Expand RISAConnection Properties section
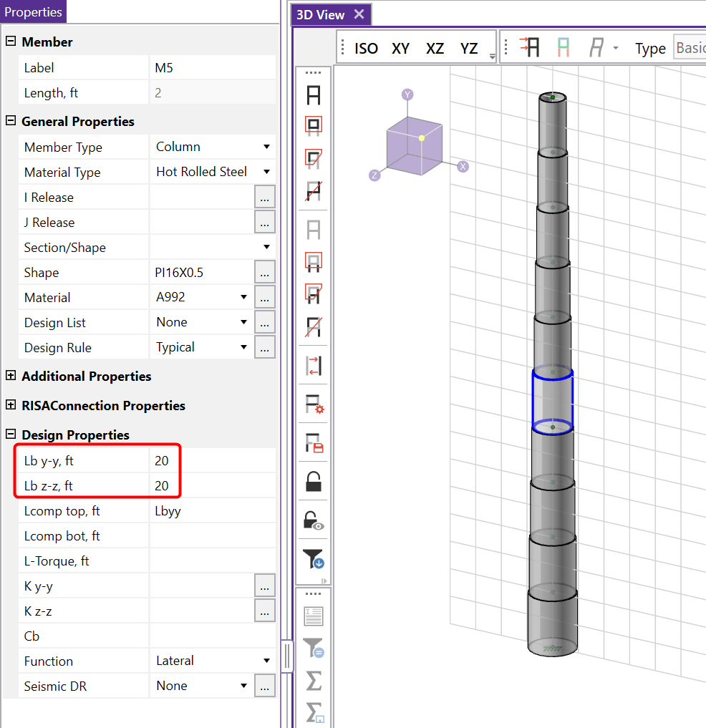This screenshot has width=706, height=728. (11, 405)
